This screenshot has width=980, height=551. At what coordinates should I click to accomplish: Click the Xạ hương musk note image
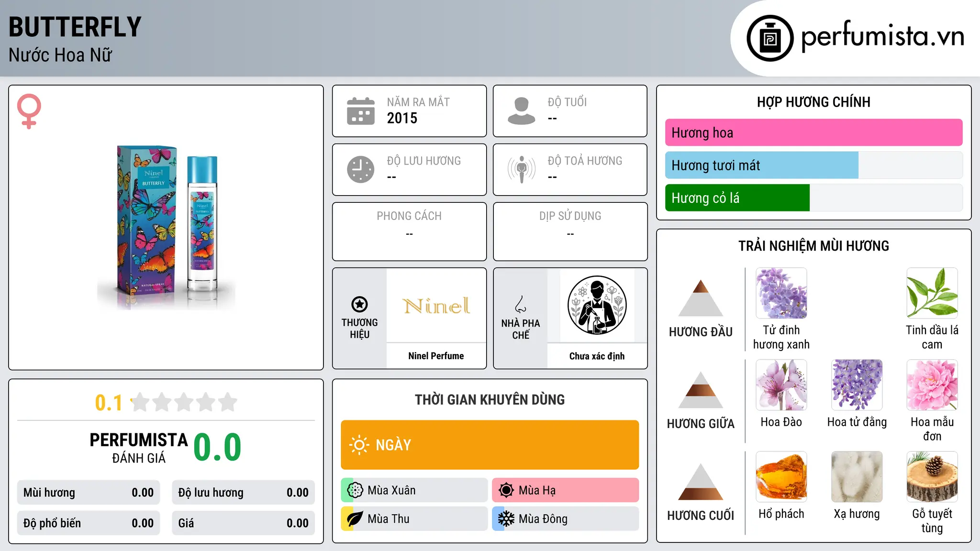[x=857, y=477]
